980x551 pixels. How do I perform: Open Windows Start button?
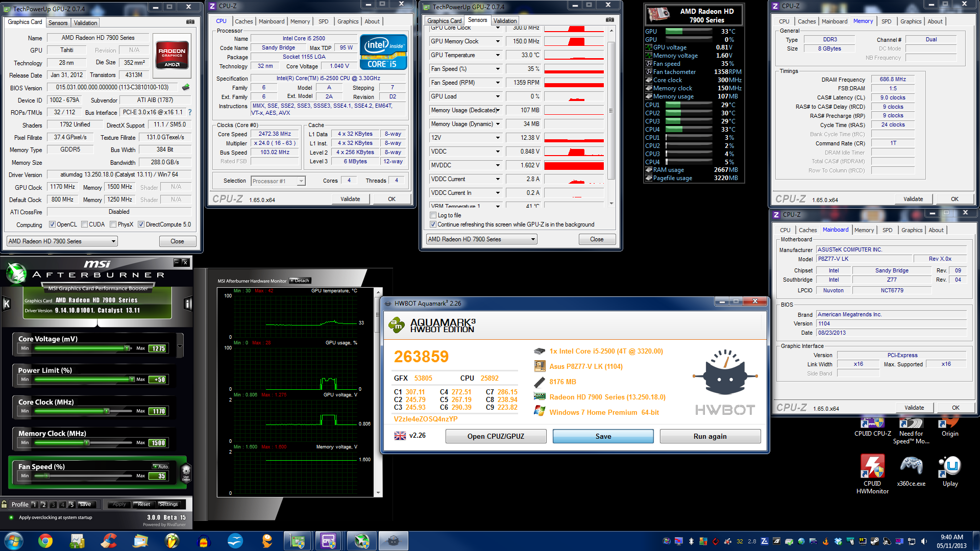click(x=14, y=541)
